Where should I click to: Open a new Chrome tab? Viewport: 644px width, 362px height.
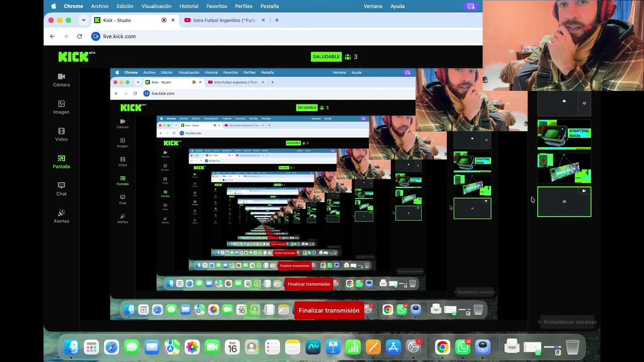click(x=277, y=20)
